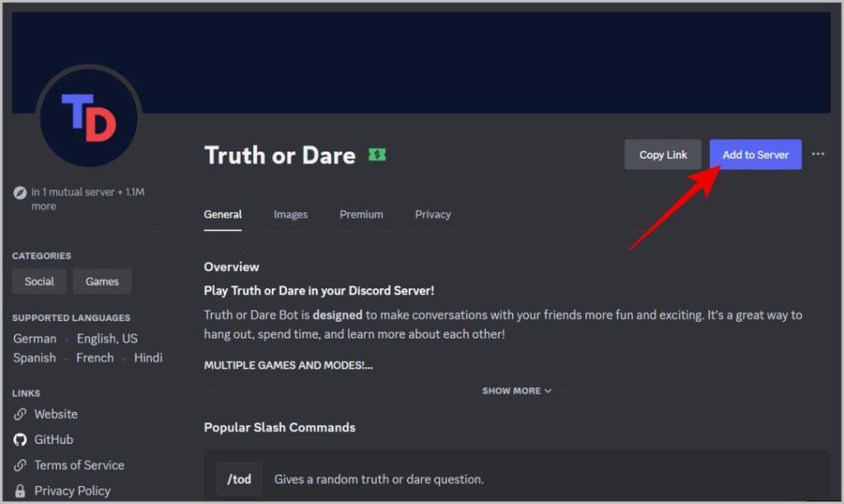Click the Website chain link icon
Viewport: 844px width, 504px height.
20,414
